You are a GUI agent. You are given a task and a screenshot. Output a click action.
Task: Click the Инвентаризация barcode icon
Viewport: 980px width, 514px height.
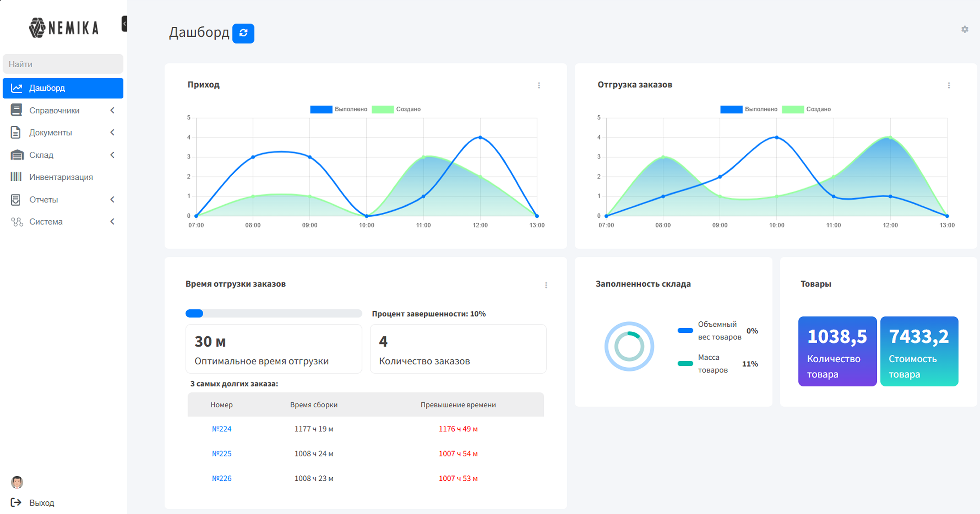16,177
